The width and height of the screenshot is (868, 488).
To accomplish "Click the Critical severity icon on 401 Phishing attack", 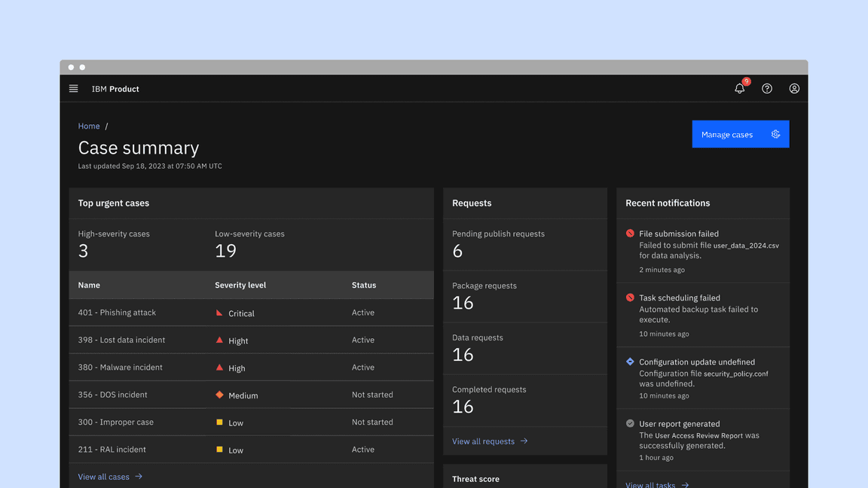I will point(219,313).
